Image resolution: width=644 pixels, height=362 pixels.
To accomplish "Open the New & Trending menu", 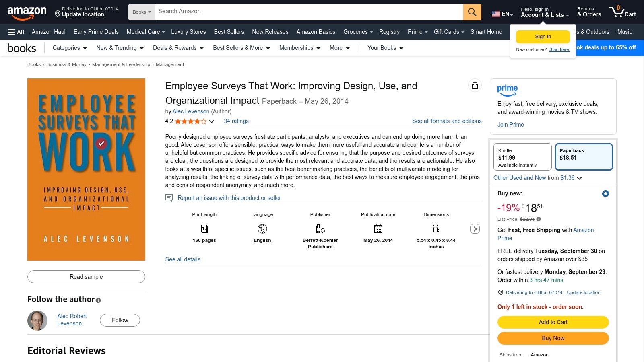I will pyautogui.click(x=120, y=48).
